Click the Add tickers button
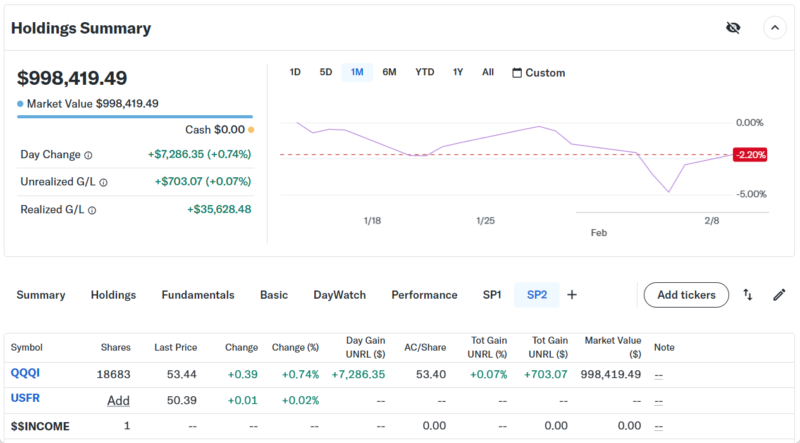Viewport: 800px width, 443px height. coord(685,295)
